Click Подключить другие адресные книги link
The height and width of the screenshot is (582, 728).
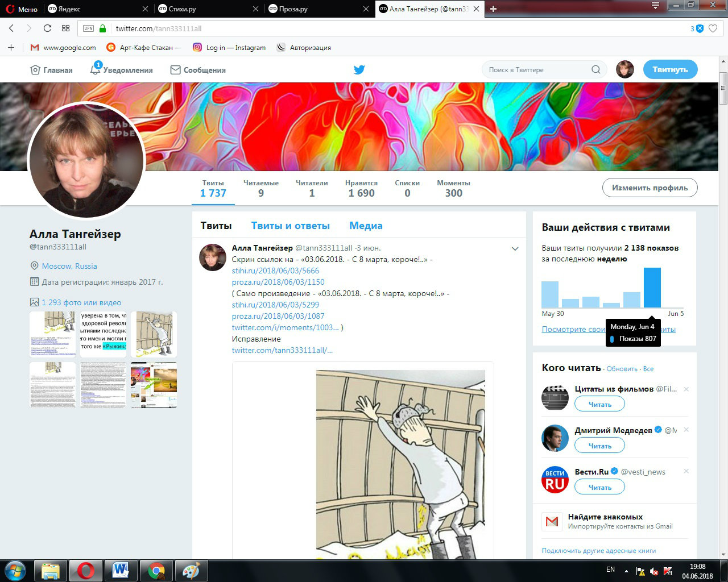click(x=599, y=551)
